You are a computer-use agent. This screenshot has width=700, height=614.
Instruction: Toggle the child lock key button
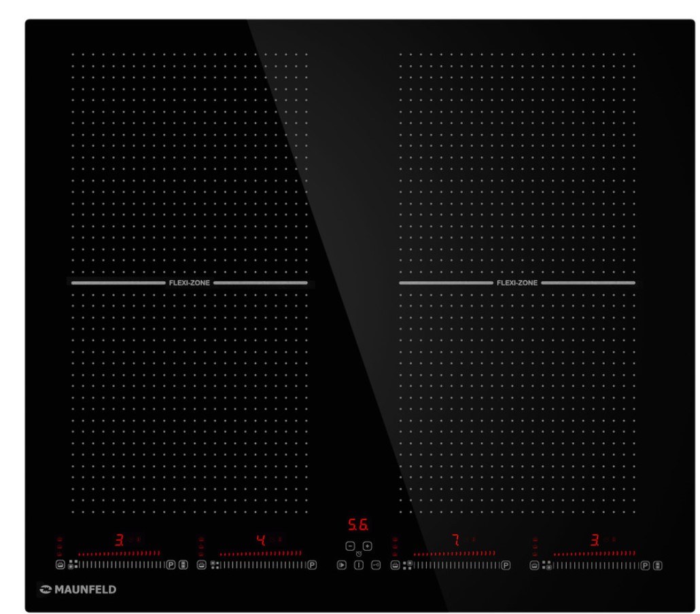(x=376, y=564)
